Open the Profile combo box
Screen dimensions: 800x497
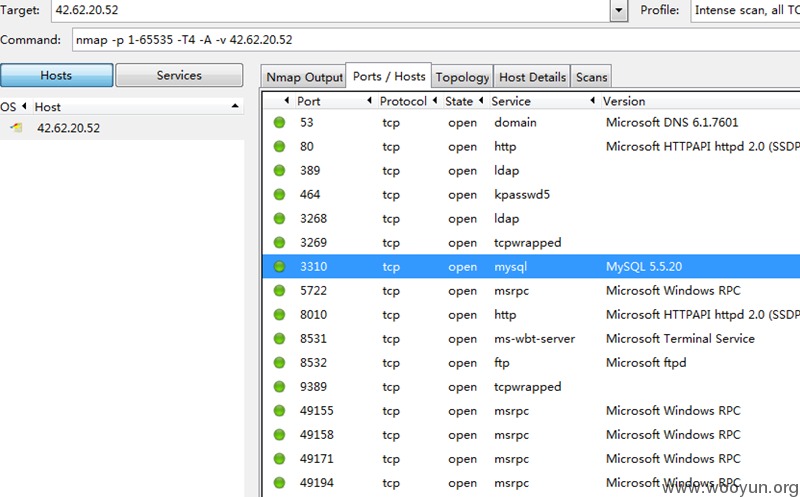click(745, 10)
